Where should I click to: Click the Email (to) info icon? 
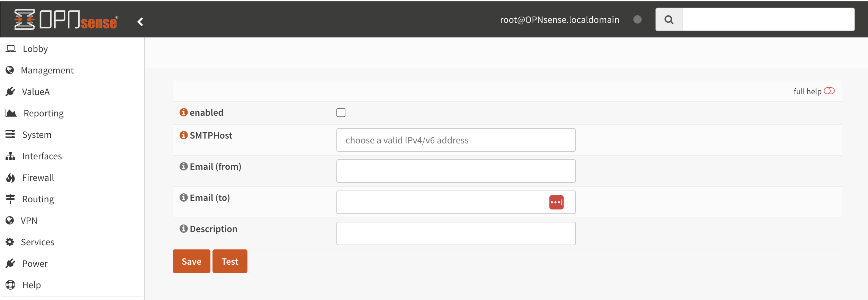pyautogui.click(x=183, y=197)
